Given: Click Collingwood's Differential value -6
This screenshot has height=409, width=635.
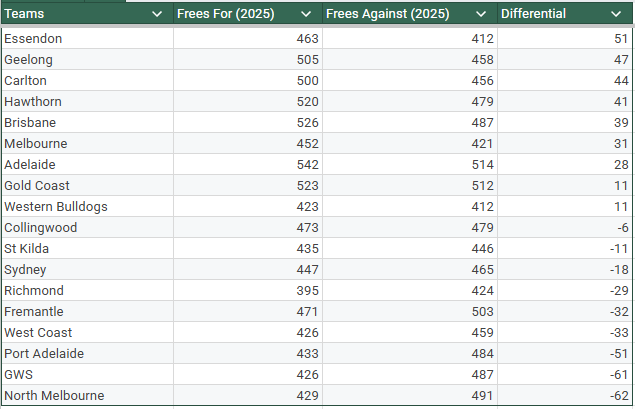Looking at the screenshot, I should point(623,228).
